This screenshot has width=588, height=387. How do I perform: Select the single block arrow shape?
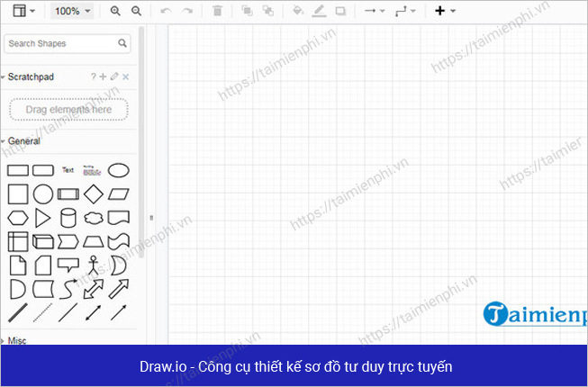click(x=119, y=289)
